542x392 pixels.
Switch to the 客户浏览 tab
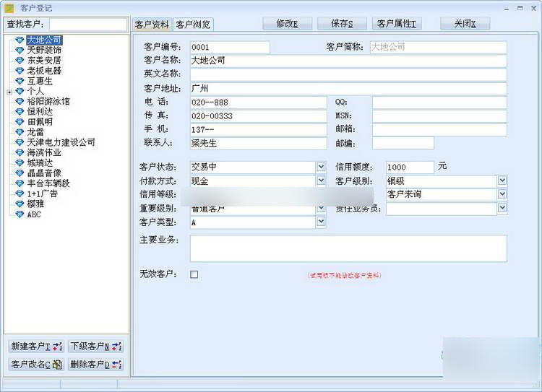tap(193, 25)
